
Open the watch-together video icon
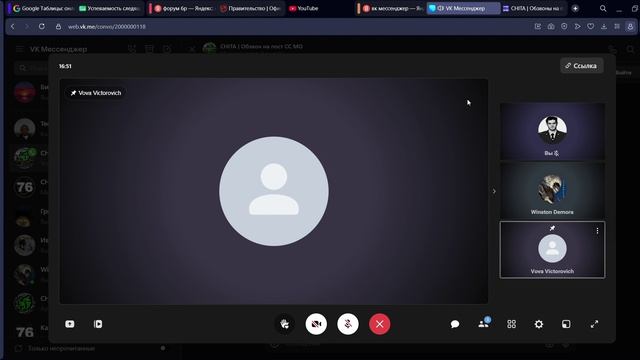[98, 324]
